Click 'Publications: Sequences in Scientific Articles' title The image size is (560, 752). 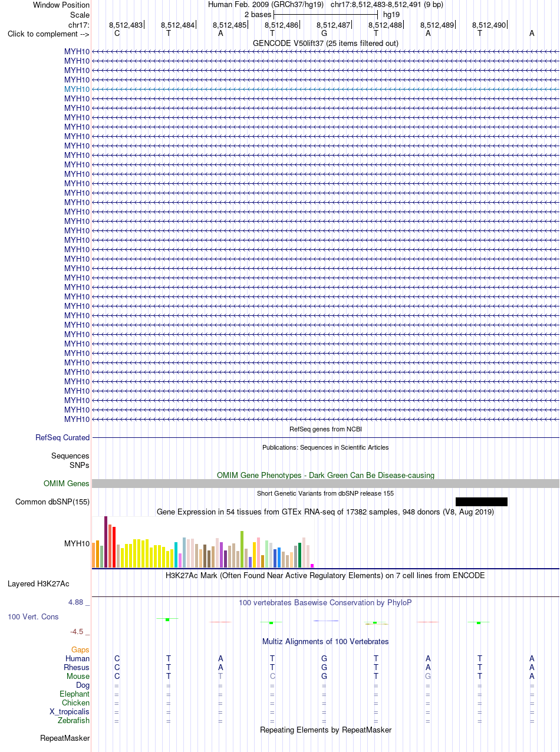(325, 447)
